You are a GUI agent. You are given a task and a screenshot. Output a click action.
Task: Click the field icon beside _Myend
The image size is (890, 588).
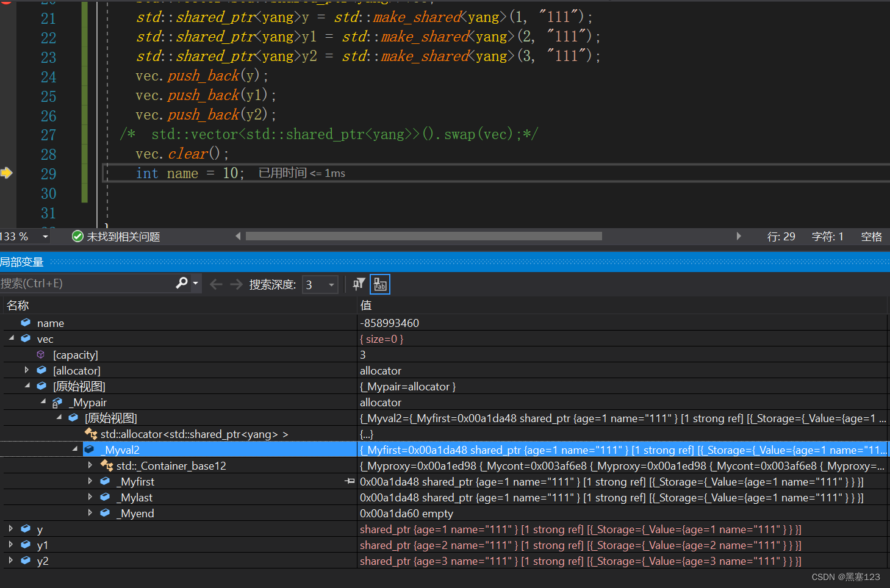pyautogui.click(x=105, y=513)
